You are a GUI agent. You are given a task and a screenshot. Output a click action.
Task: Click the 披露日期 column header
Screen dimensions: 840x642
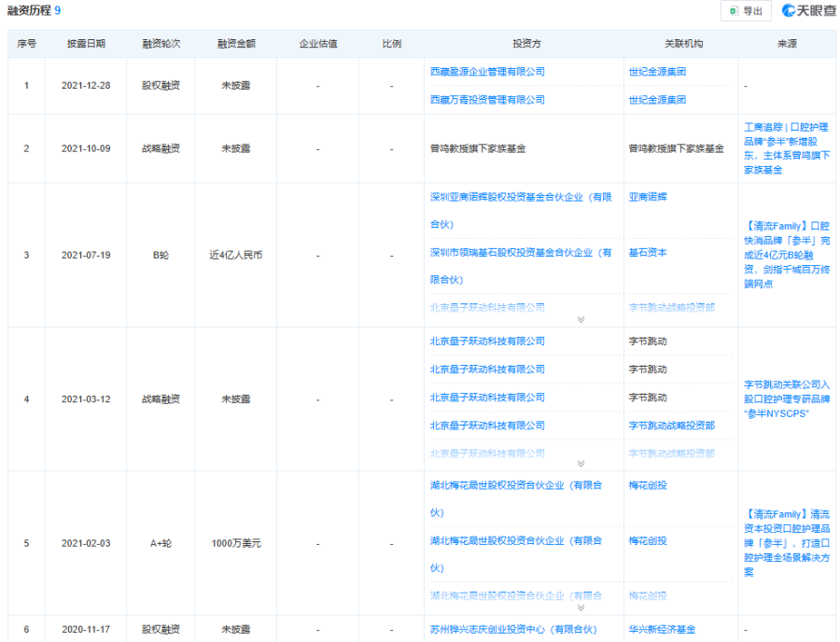tap(86, 44)
